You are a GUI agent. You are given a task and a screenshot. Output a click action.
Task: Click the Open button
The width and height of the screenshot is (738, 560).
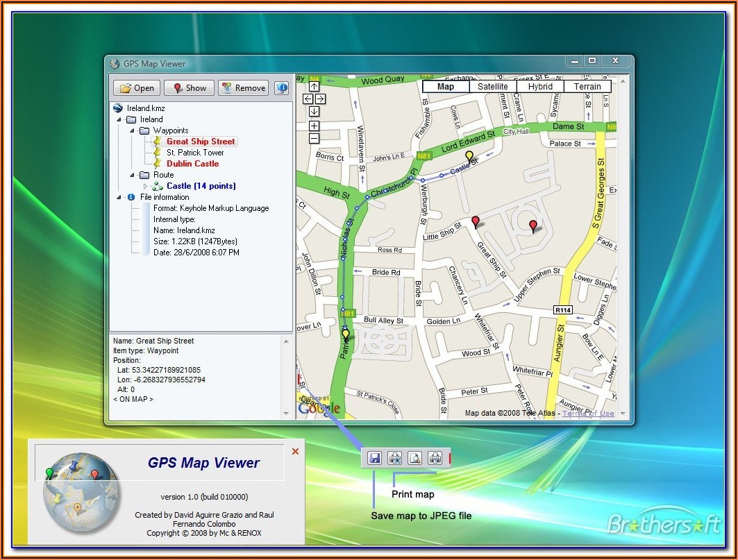point(137,88)
